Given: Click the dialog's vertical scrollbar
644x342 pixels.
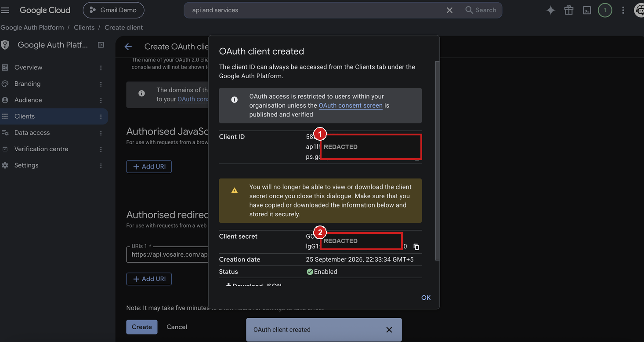Looking at the screenshot, I should tap(437, 160).
